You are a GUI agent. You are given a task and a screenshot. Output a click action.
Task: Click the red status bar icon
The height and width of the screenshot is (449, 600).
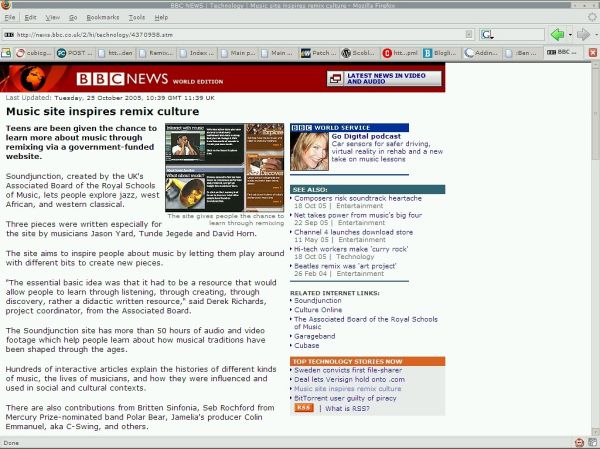[580, 442]
